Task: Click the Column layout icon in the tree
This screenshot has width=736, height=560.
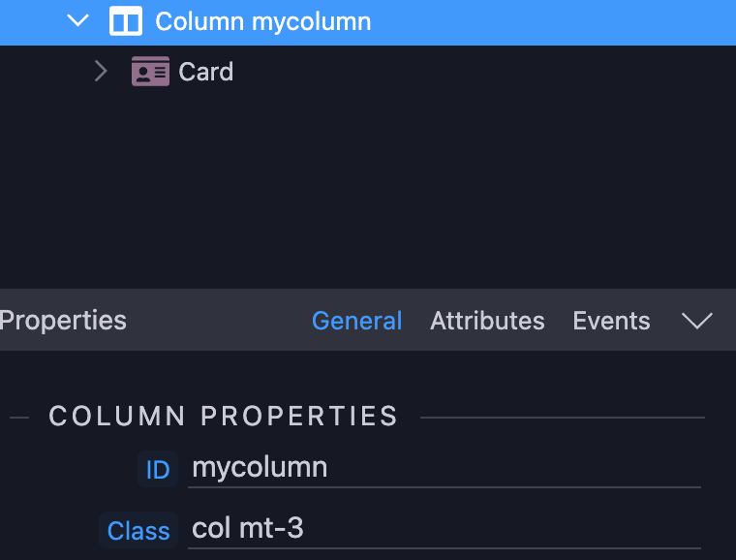Action: 126,21
